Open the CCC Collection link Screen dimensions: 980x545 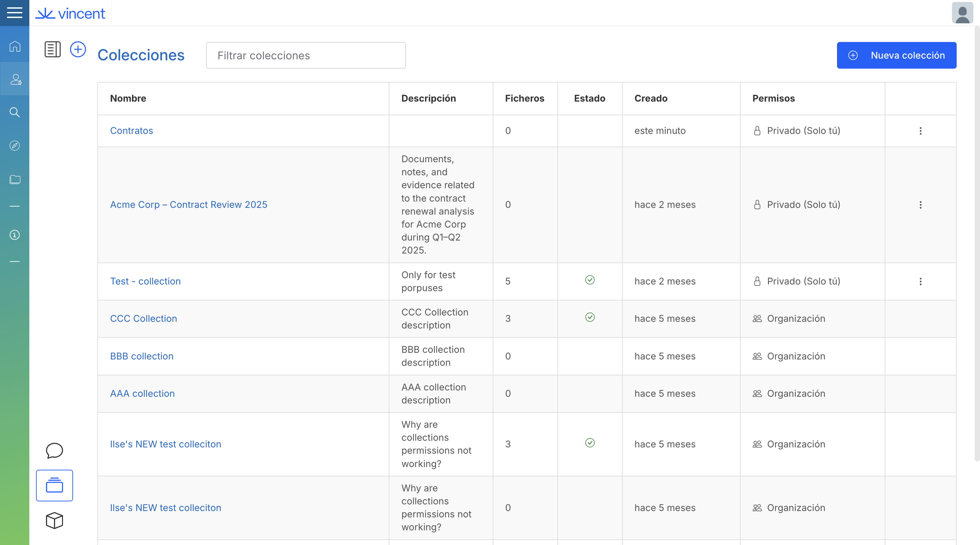[143, 318]
